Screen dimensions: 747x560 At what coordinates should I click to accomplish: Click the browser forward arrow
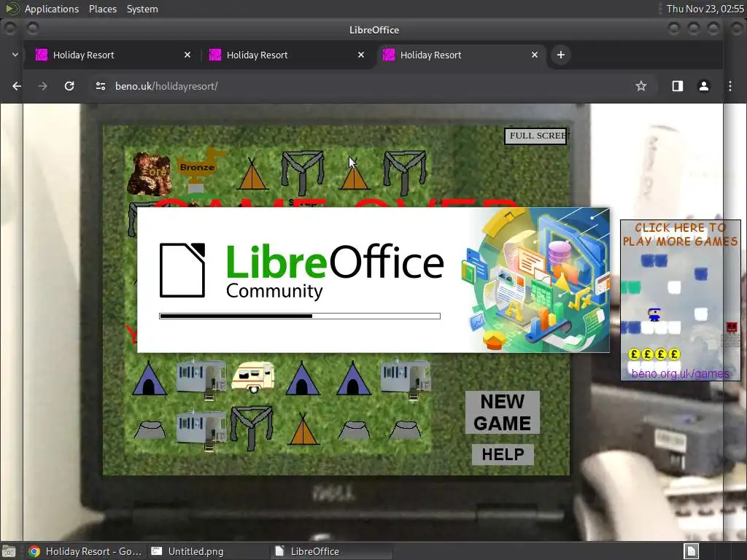point(43,86)
